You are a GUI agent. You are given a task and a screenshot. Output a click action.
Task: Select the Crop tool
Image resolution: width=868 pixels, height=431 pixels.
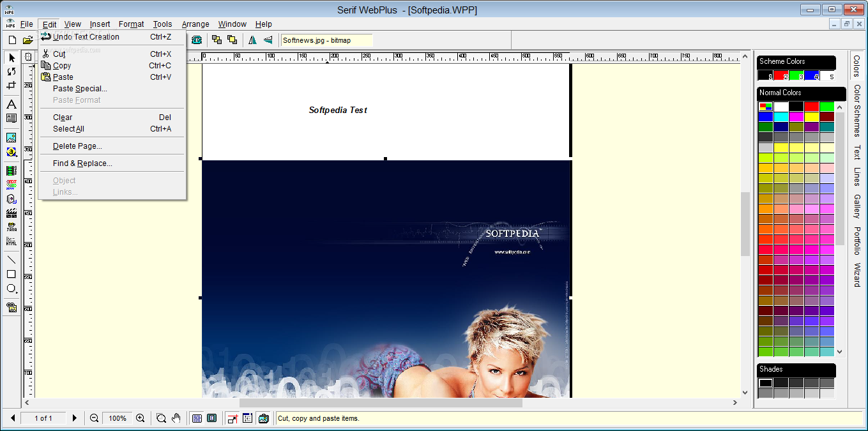[11, 86]
